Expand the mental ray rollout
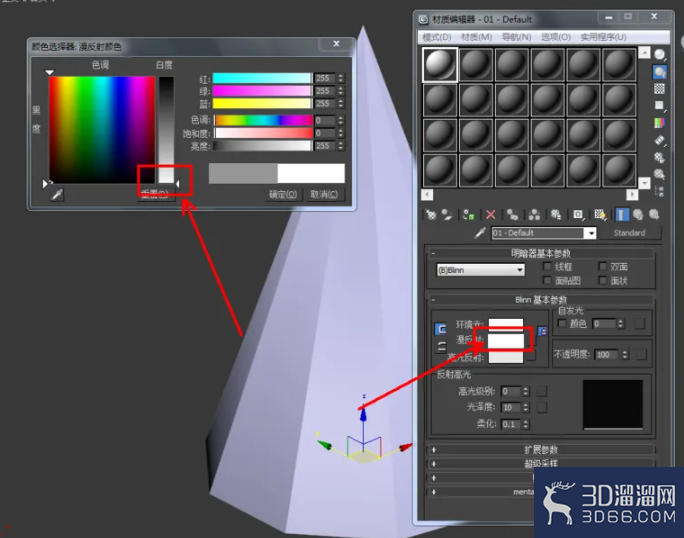Image resolution: width=684 pixels, height=538 pixels. [481, 492]
